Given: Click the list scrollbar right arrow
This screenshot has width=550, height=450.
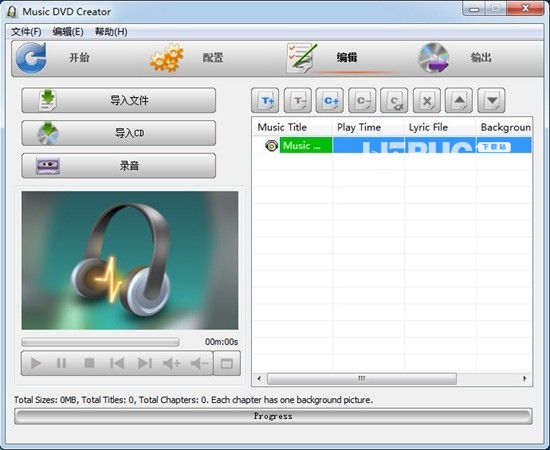Looking at the screenshot, I should click(525, 379).
